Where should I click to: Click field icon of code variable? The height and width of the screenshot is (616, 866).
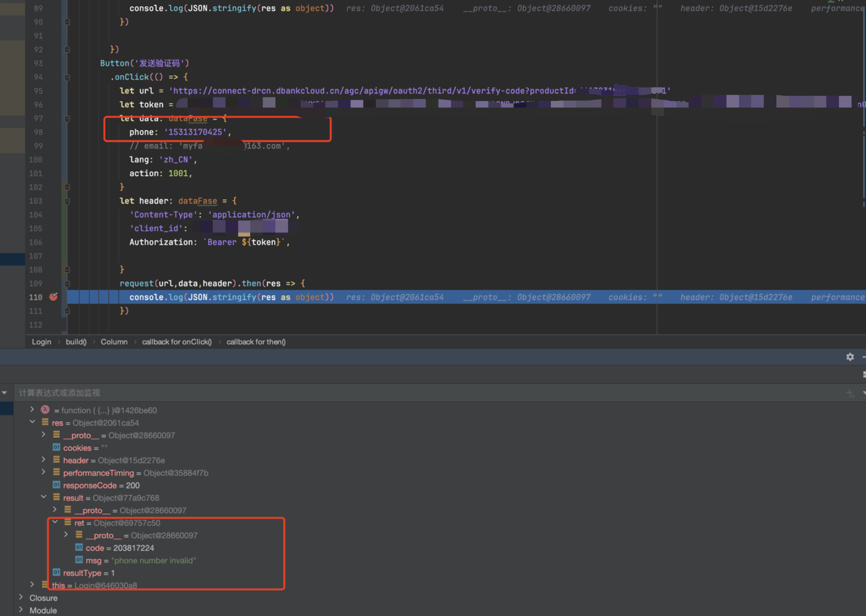click(x=79, y=547)
